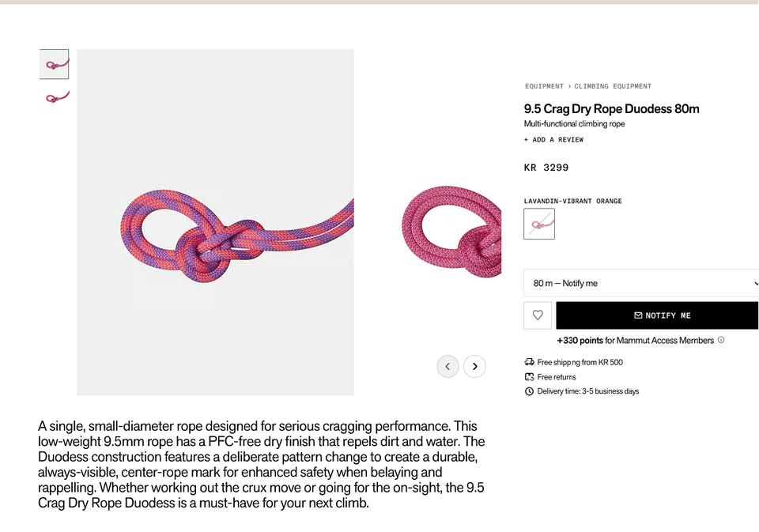Click the partially visible second rope image
Image resolution: width=759 pixels, height=532 pixels.
click(451, 232)
